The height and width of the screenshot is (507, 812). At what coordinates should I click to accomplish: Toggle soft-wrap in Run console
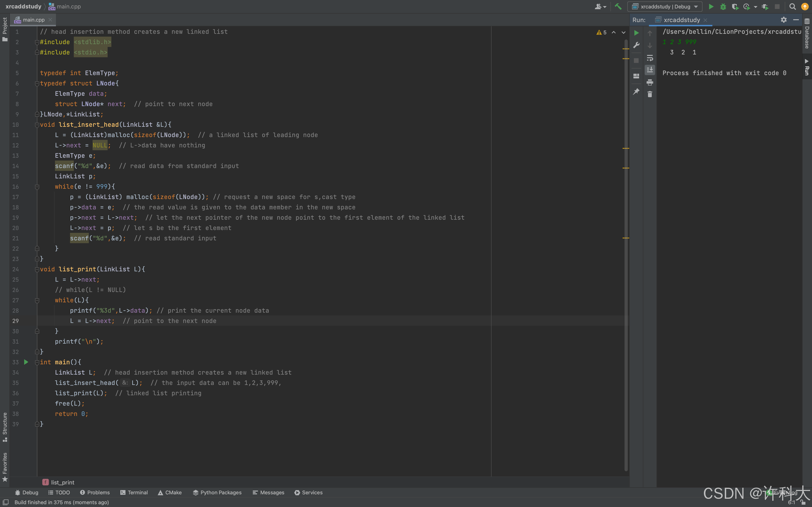[x=650, y=58]
